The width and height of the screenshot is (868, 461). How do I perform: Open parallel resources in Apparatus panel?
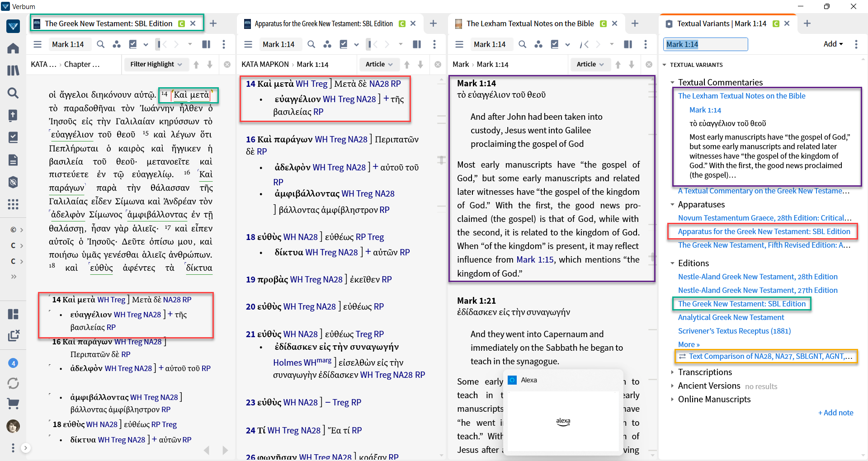327,44
